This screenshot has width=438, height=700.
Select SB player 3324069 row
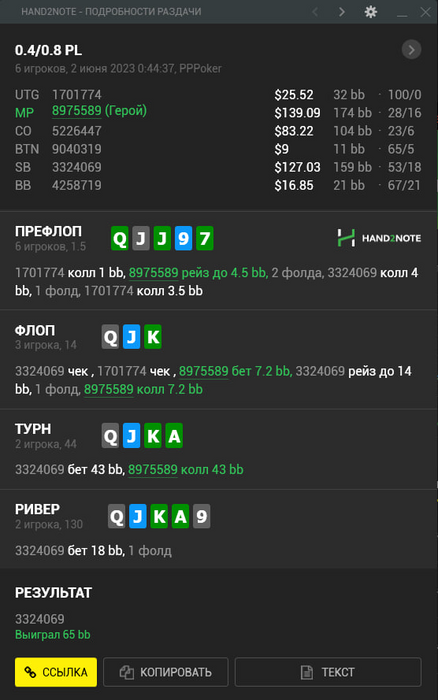pos(218,167)
